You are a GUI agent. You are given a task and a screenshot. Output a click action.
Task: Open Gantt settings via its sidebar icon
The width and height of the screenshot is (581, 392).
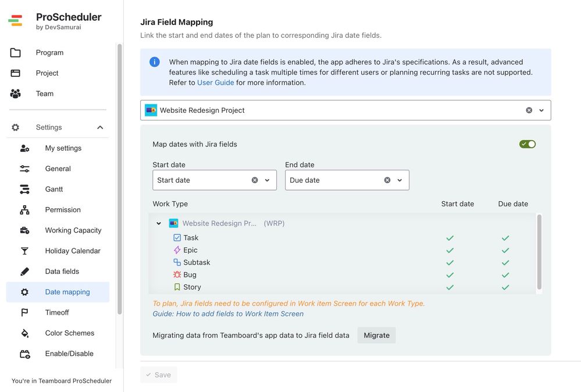pyautogui.click(x=24, y=188)
